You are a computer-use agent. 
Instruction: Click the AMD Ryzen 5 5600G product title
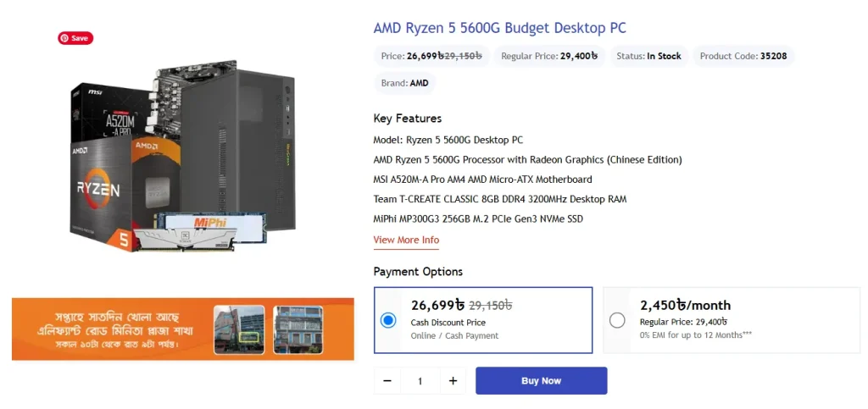pos(500,28)
